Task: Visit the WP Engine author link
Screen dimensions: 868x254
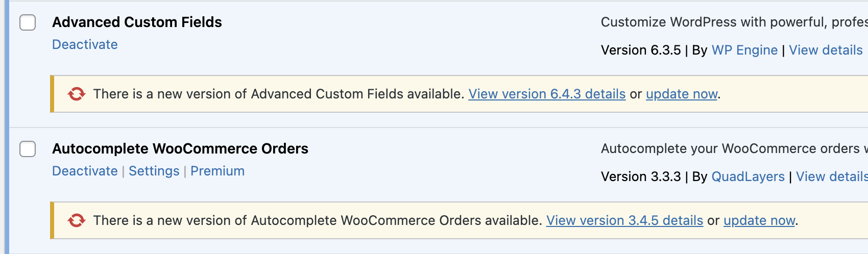Action: click(744, 50)
